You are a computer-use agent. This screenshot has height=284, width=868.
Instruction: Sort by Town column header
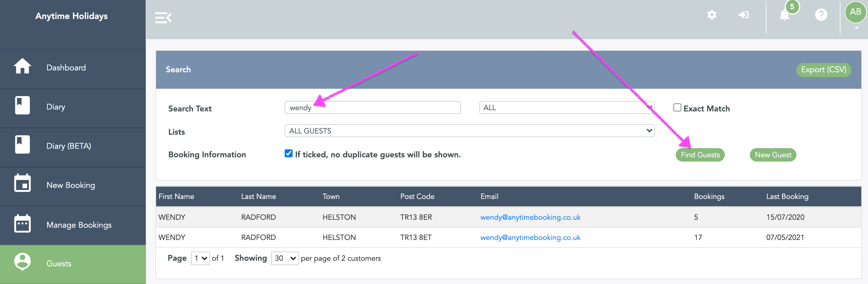click(331, 196)
